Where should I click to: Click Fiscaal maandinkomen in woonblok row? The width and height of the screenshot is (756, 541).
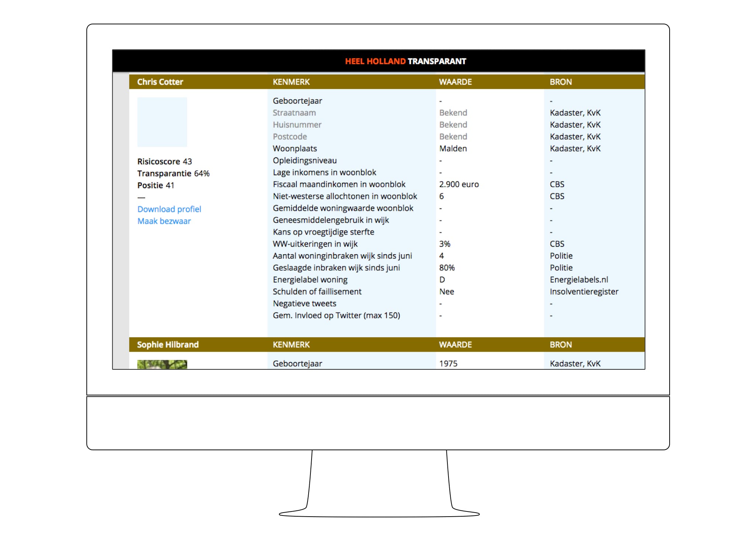(339, 184)
